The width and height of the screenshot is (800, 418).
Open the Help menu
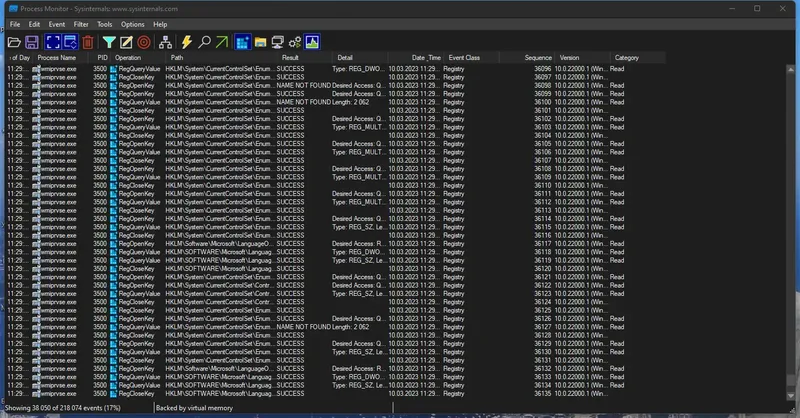[160, 24]
